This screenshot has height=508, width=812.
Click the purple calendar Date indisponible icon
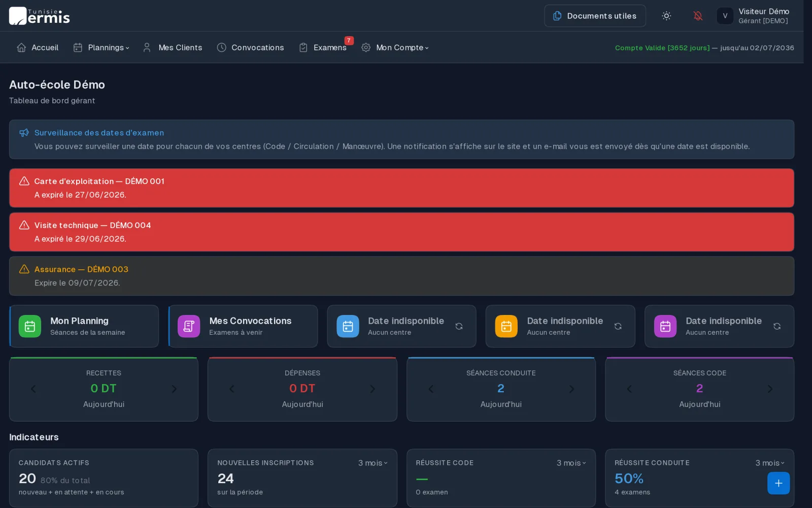[x=665, y=326]
